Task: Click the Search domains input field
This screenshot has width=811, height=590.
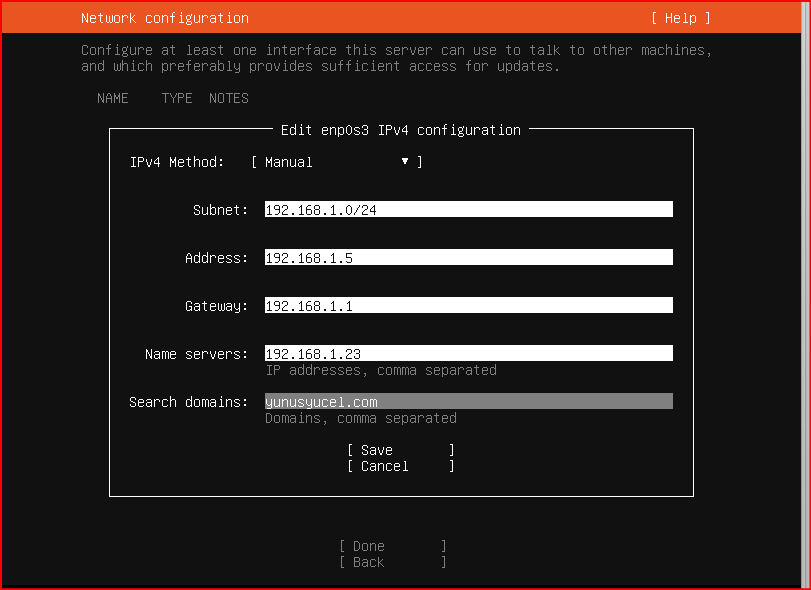Action: pos(469,402)
